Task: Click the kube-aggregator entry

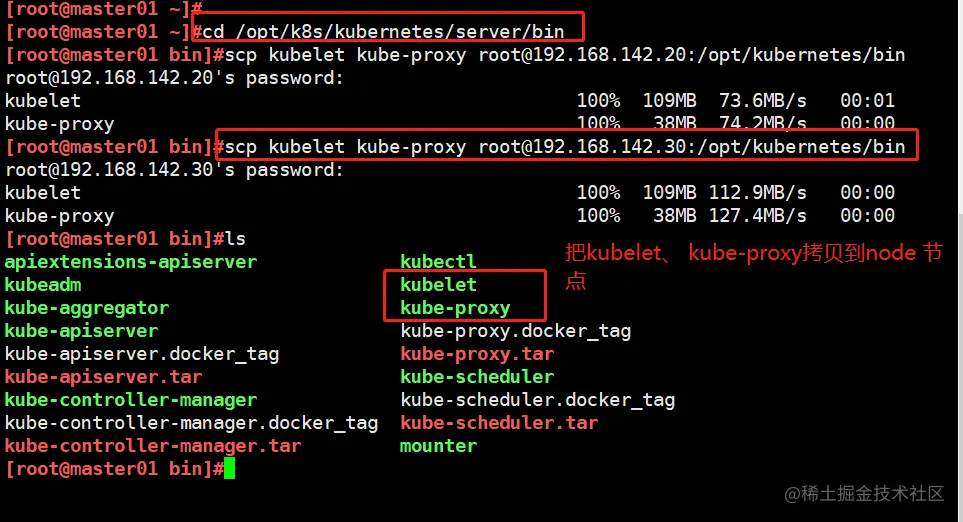Action: coord(87,308)
